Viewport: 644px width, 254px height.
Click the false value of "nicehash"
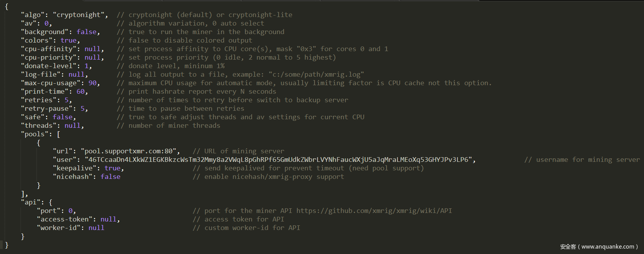point(110,177)
